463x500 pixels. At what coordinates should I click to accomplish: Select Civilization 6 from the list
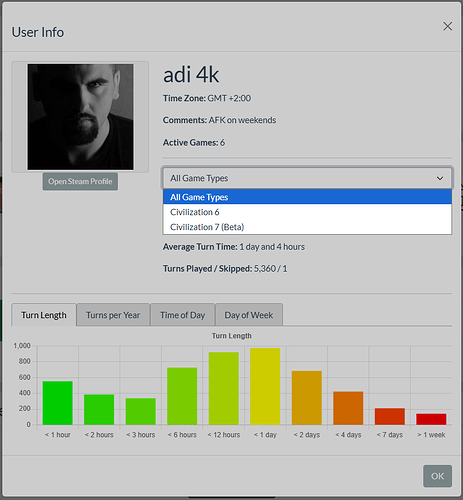pos(307,212)
